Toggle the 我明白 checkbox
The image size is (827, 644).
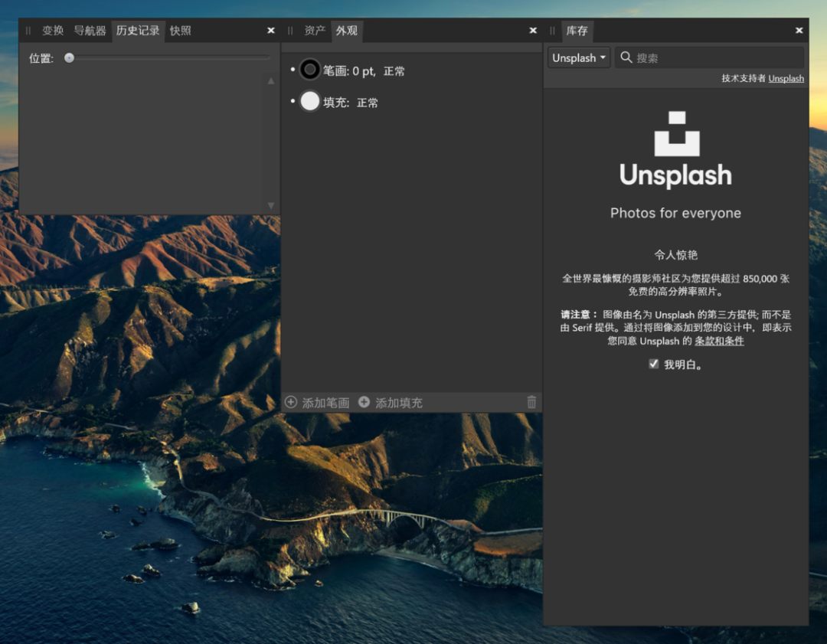coord(653,364)
